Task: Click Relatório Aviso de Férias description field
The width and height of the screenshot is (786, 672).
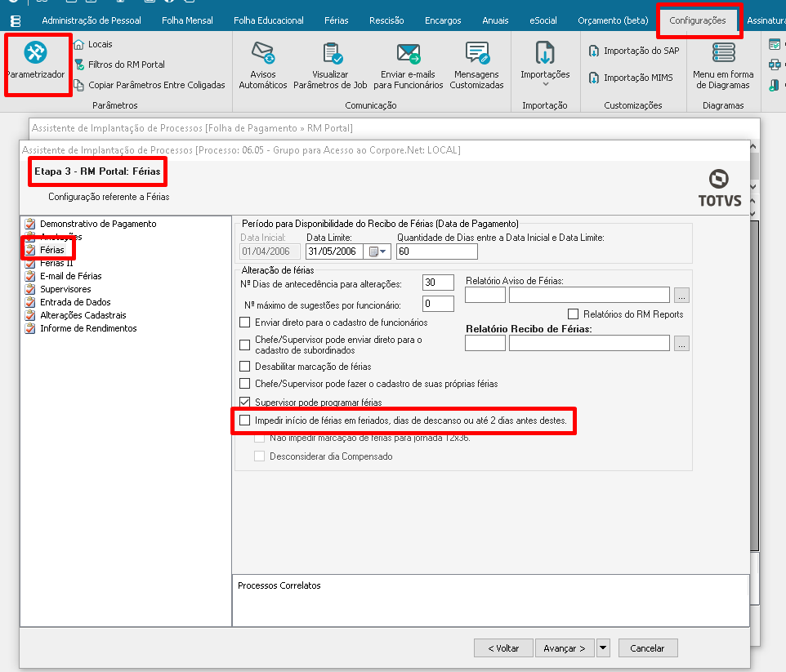Action: tap(589, 295)
